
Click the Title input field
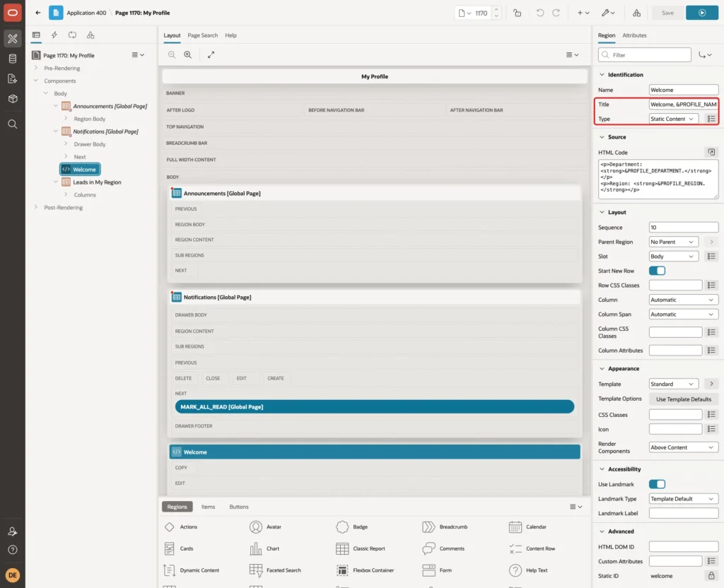pyautogui.click(x=684, y=105)
